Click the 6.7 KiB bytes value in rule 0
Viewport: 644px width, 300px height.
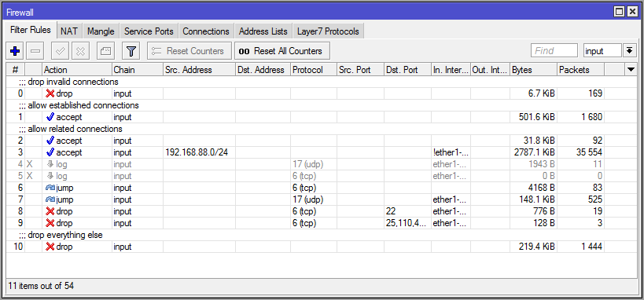541,93
